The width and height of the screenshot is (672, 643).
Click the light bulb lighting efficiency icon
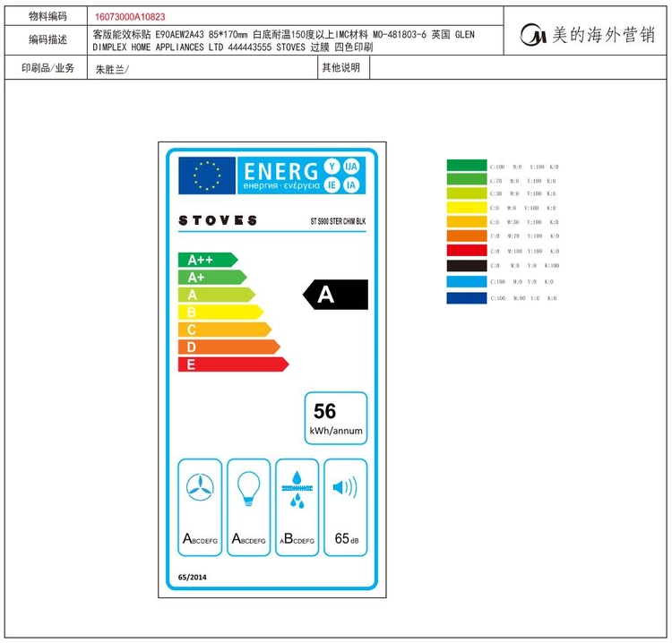click(248, 488)
